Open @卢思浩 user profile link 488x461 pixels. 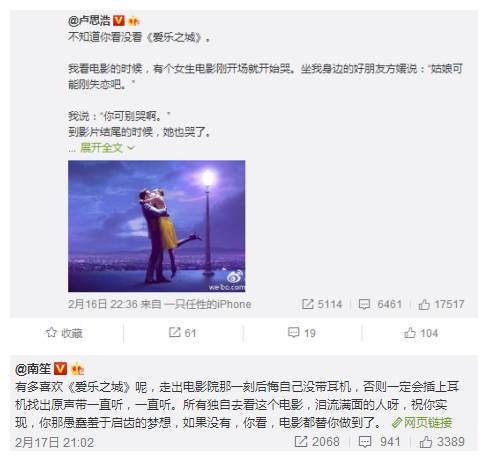[89, 21]
